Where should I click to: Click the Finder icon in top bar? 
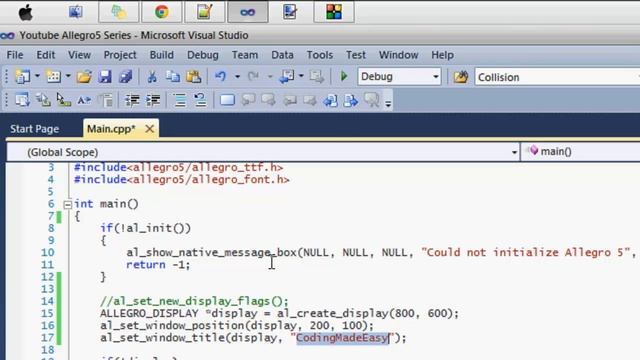[x=76, y=12]
